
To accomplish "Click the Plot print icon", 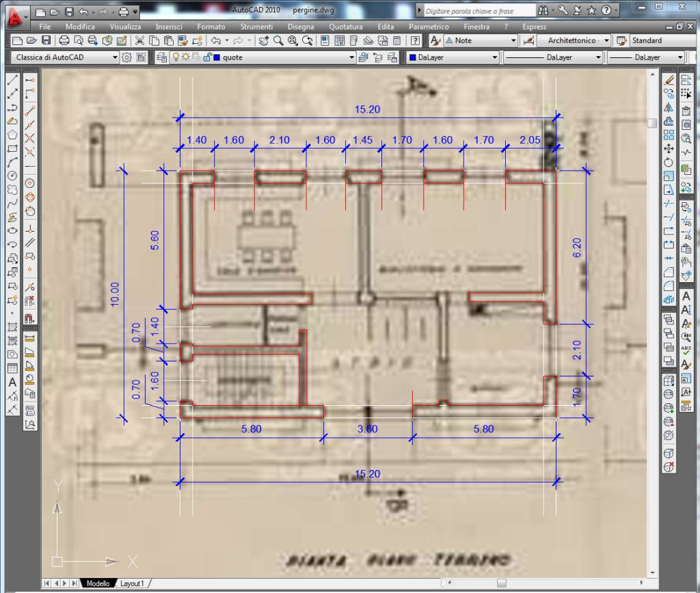I will pos(64,41).
